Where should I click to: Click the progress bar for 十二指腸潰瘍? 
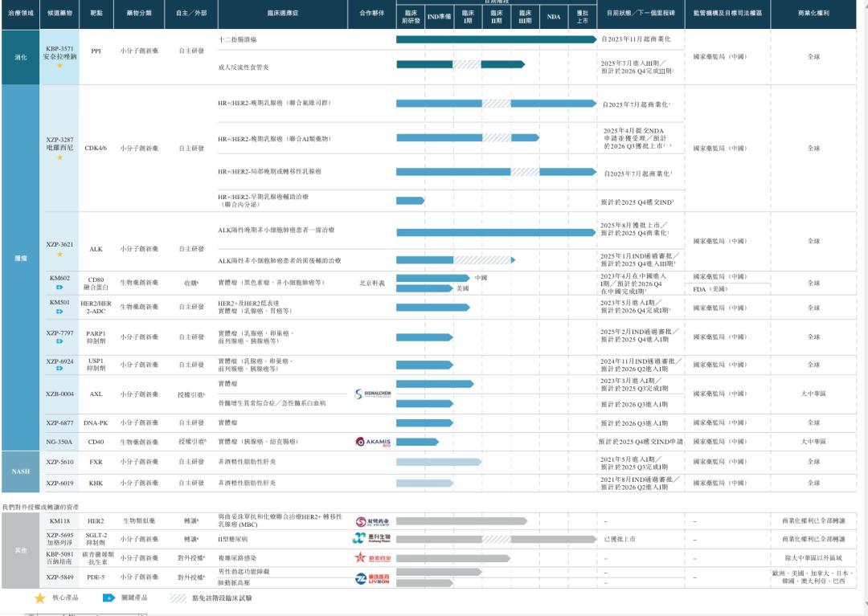pyautogui.click(x=497, y=39)
